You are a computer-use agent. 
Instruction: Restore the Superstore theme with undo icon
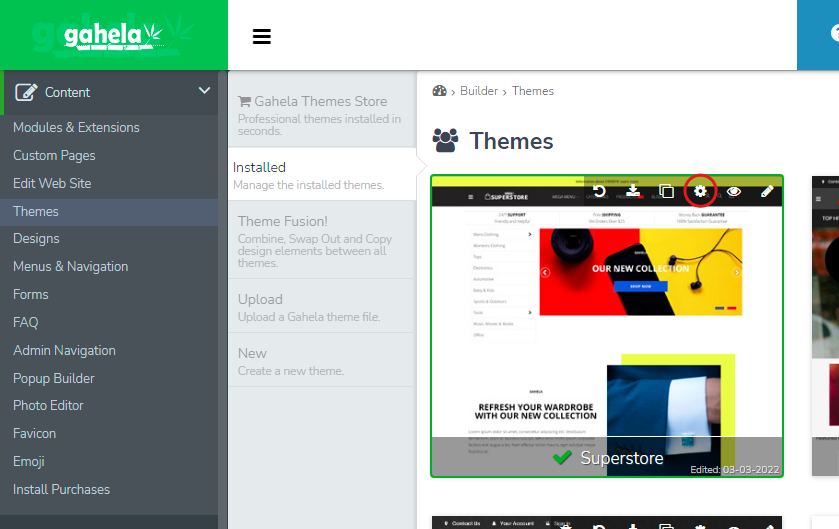(599, 191)
